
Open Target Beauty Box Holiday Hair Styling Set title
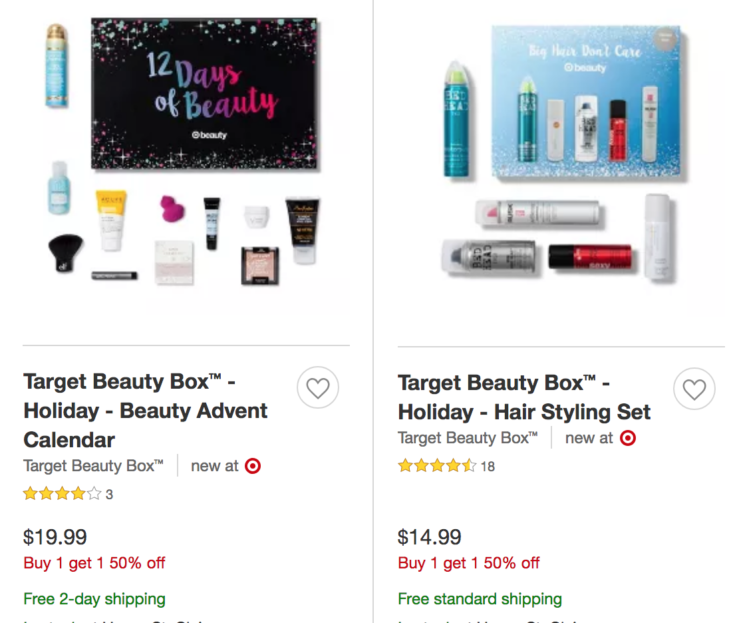click(524, 398)
